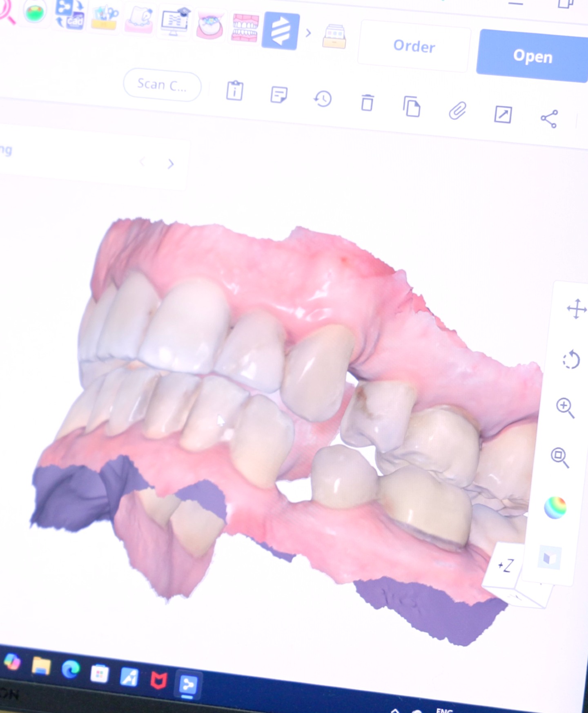The height and width of the screenshot is (713, 588).
Task: Open File Explorer from the taskbar
Action: click(41, 666)
